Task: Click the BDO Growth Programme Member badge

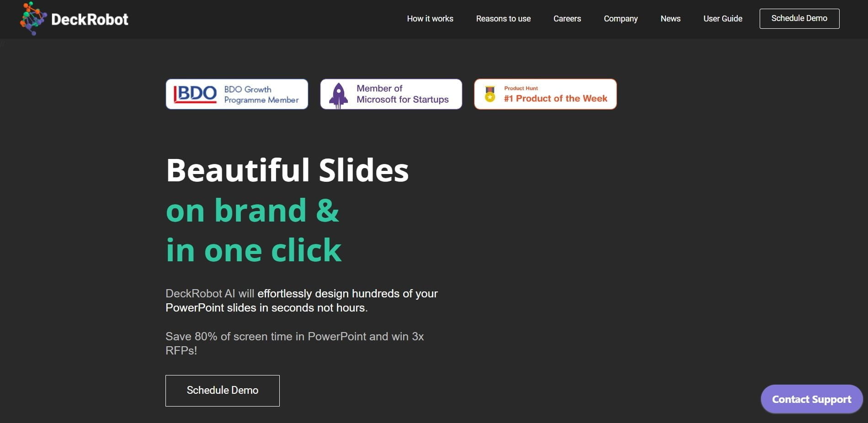Action: click(237, 94)
